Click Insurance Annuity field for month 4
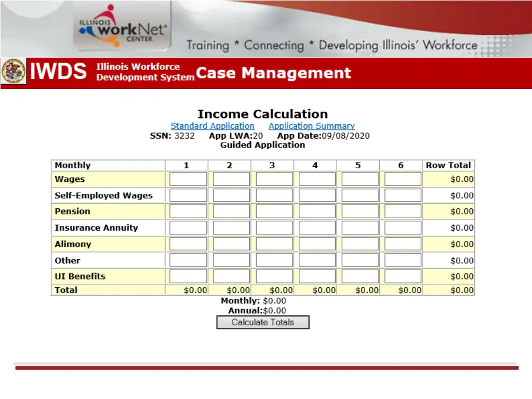The height and width of the screenshot is (399, 532). click(317, 228)
